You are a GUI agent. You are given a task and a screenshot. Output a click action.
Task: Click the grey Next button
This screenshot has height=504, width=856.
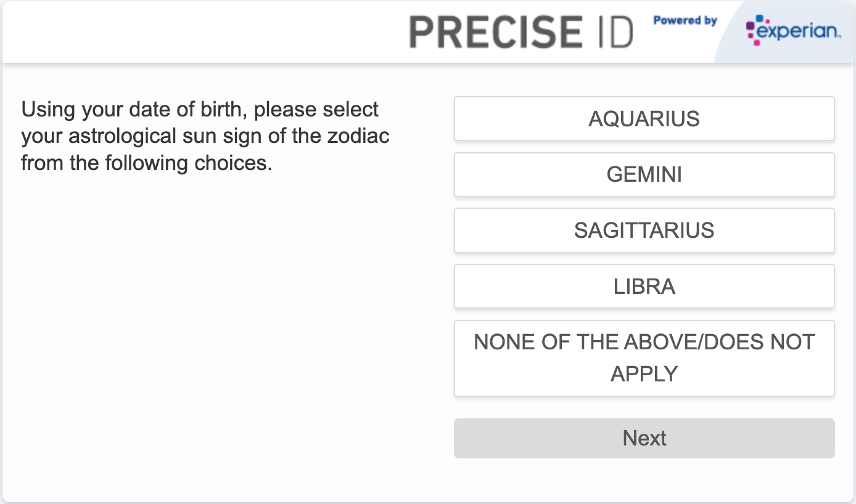pyautogui.click(x=644, y=438)
